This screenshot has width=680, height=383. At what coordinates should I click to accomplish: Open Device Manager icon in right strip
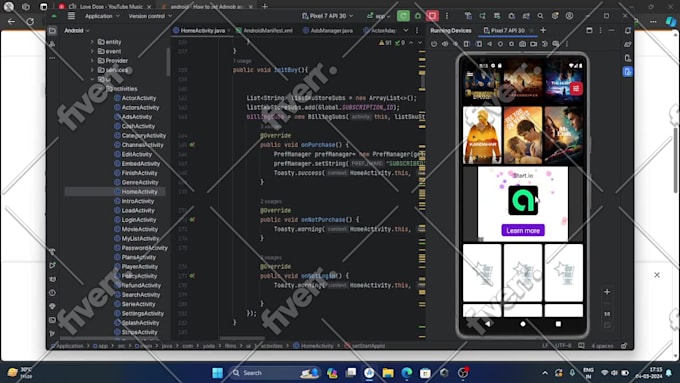[x=628, y=58]
